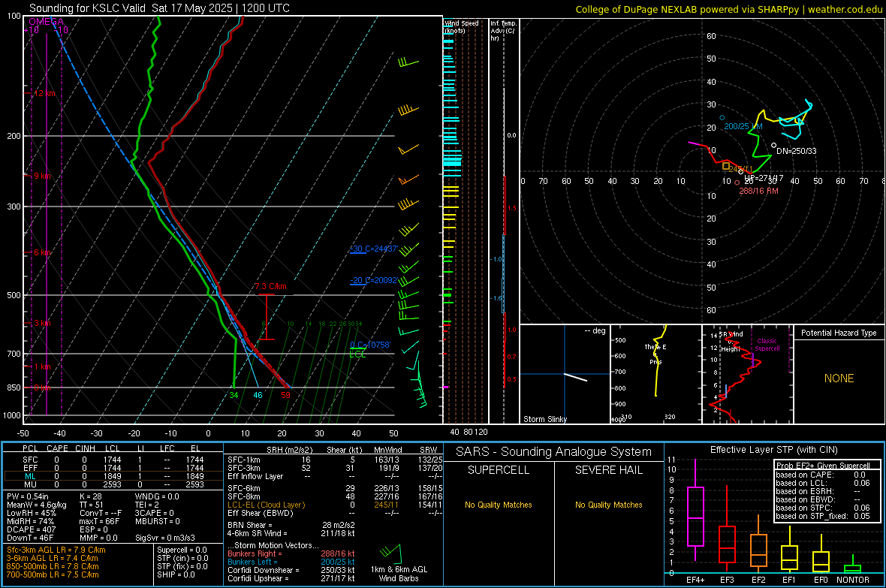
Task: Click the orange EF2 box plot
Action: (x=758, y=543)
